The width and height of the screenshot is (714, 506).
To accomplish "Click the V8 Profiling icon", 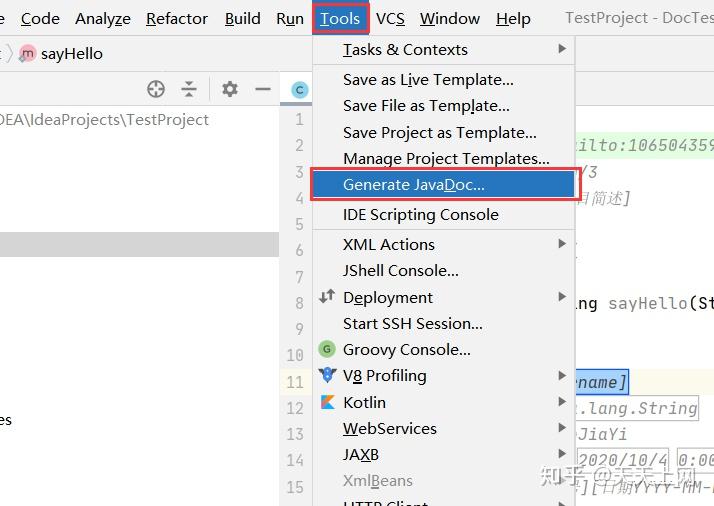I will 326,375.
